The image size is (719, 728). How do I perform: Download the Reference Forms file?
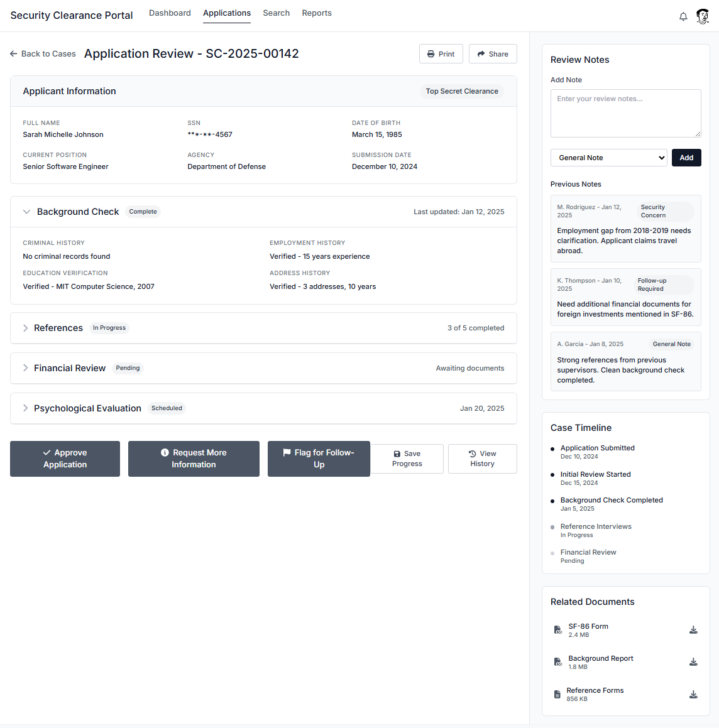click(x=693, y=695)
